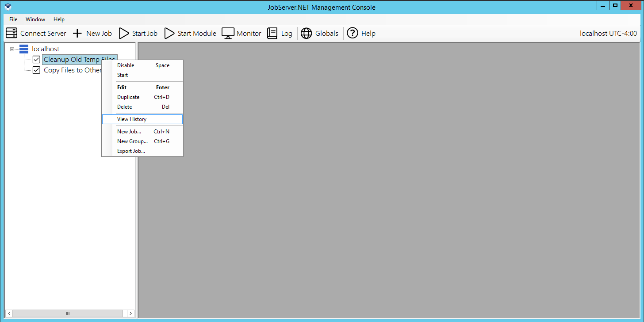Viewport: 644px width, 322px height.
Task: Click the horizontal scrollbar right arrow
Action: pyautogui.click(x=130, y=313)
